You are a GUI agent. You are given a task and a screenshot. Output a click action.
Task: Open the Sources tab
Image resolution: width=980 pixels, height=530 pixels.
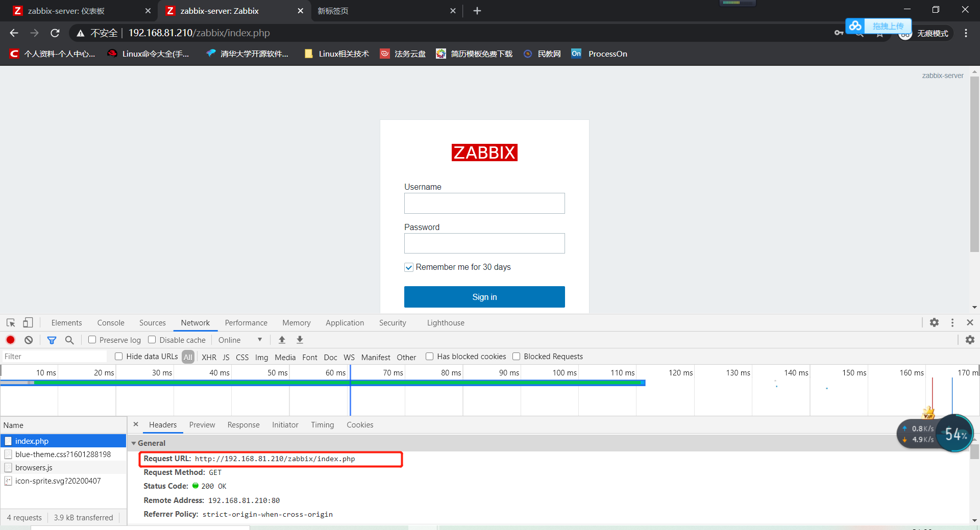pos(153,323)
